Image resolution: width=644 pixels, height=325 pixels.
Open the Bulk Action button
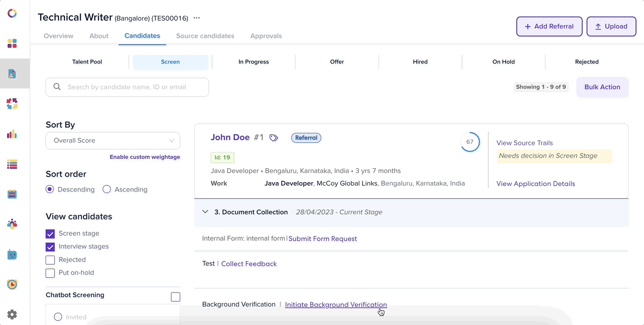602,87
